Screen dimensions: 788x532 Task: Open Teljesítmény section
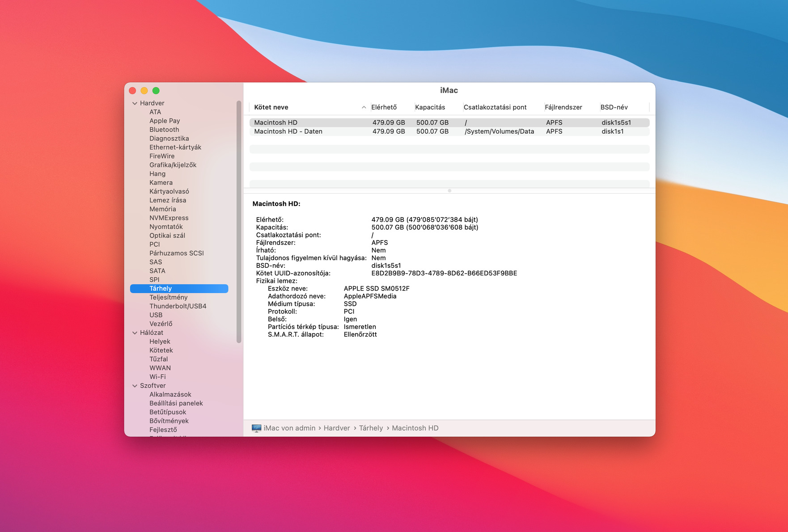point(169,297)
